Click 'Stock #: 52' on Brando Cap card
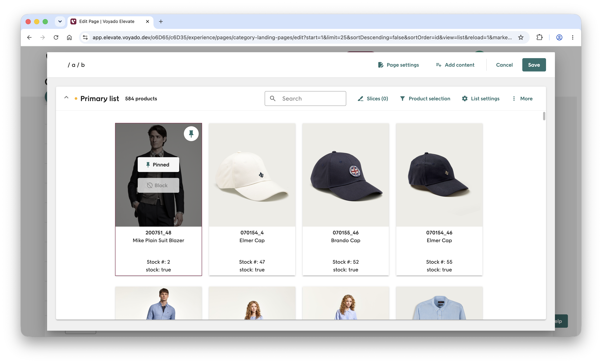The image size is (602, 364). click(345, 262)
